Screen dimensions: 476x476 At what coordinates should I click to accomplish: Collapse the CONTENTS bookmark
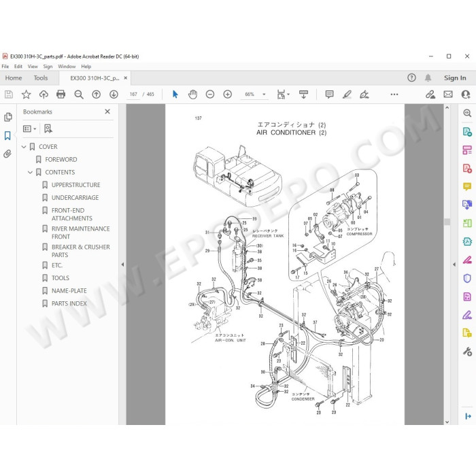tap(30, 173)
